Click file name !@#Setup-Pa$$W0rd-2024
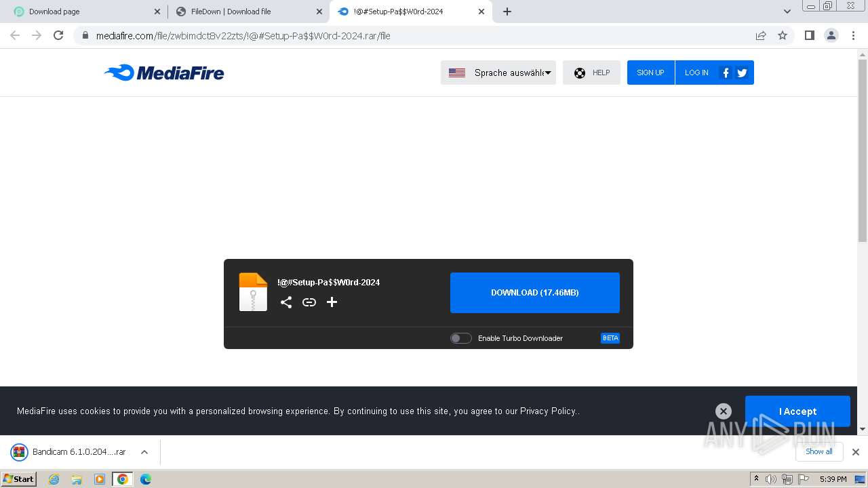 pyautogui.click(x=328, y=283)
